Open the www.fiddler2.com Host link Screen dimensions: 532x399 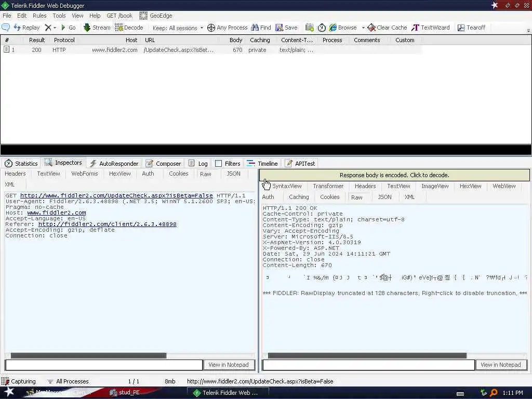57,212
